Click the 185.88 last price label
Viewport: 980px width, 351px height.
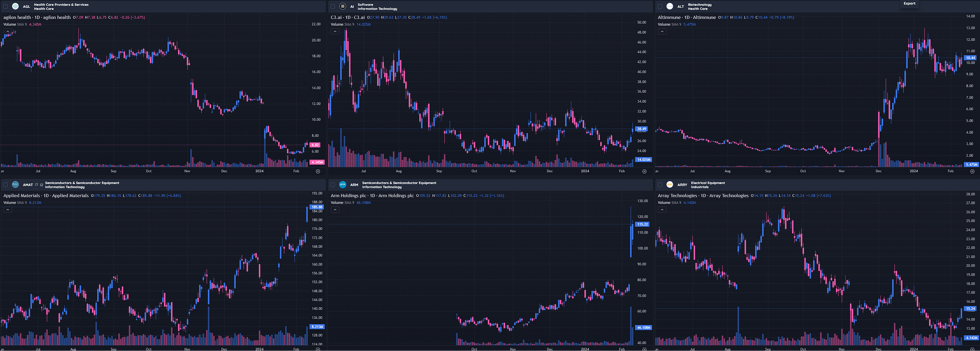(x=317, y=207)
